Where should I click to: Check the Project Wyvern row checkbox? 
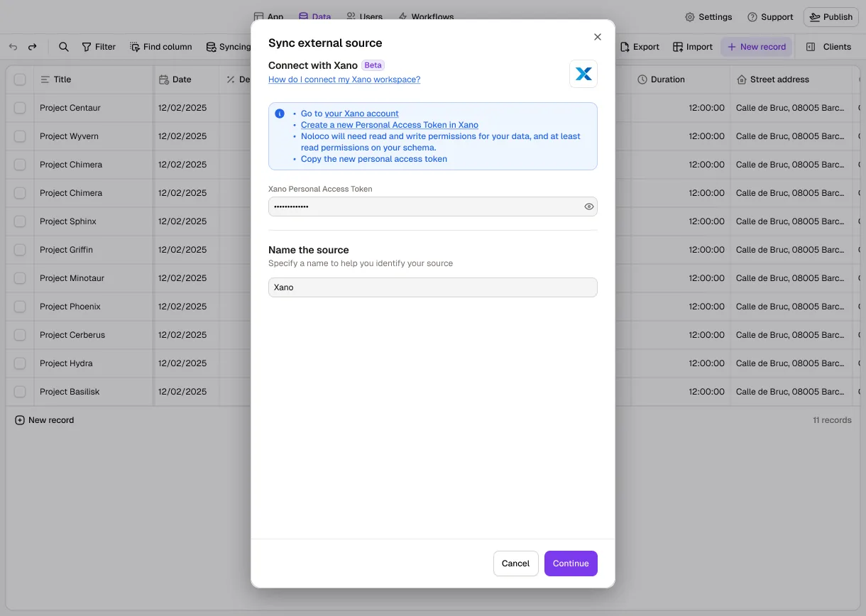[x=20, y=136]
